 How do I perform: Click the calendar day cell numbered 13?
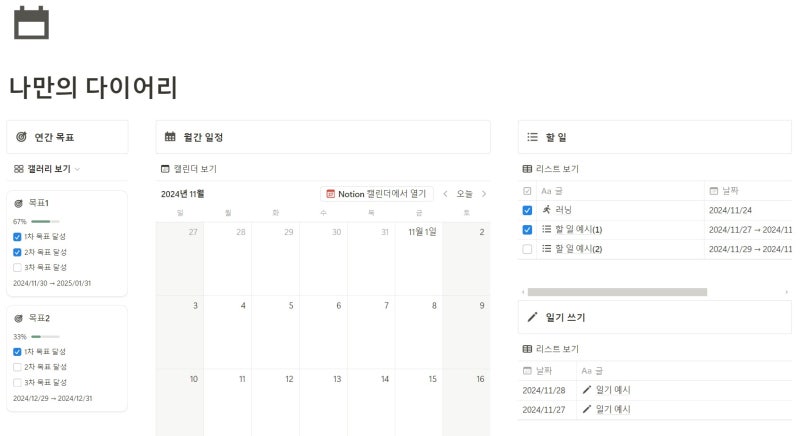323,403
